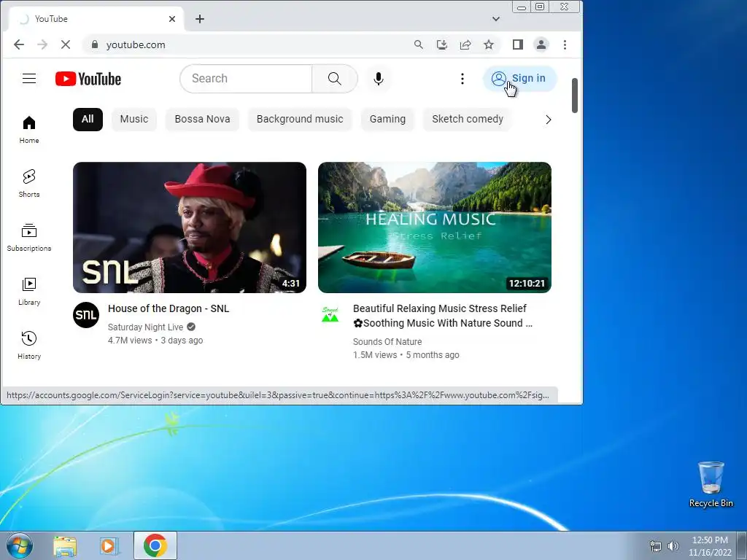Open the YouTube hamburger guide menu
This screenshot has width=747, height=560.
pos(29,79)
